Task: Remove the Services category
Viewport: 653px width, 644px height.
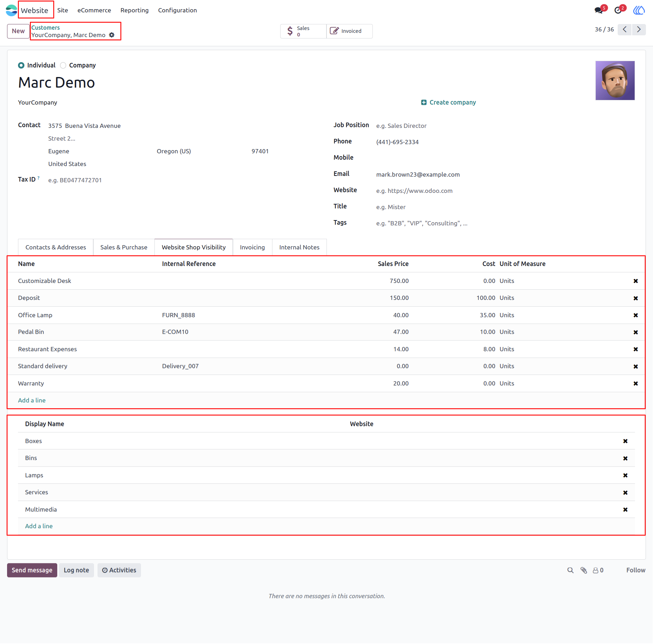Action: tap(625, 493)
